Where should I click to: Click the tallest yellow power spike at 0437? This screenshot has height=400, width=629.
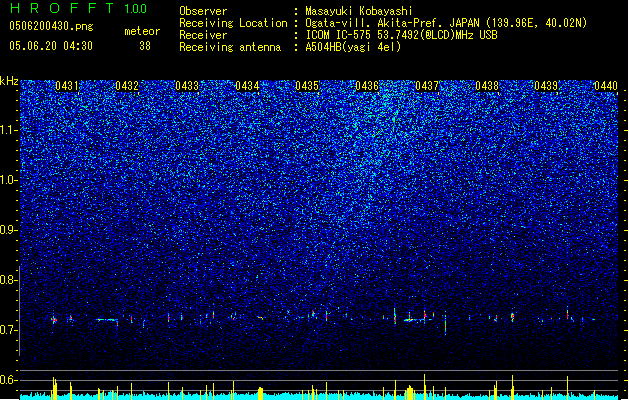pyautogui.click(x=424, y=385)
